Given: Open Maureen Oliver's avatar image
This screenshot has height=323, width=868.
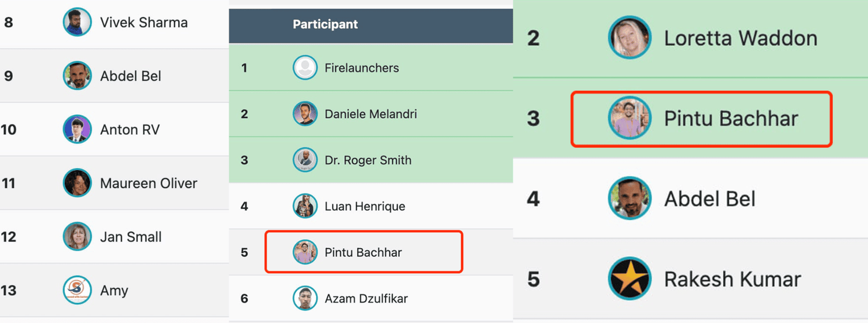Looking at the screenshot, I should tap(77, 183).
